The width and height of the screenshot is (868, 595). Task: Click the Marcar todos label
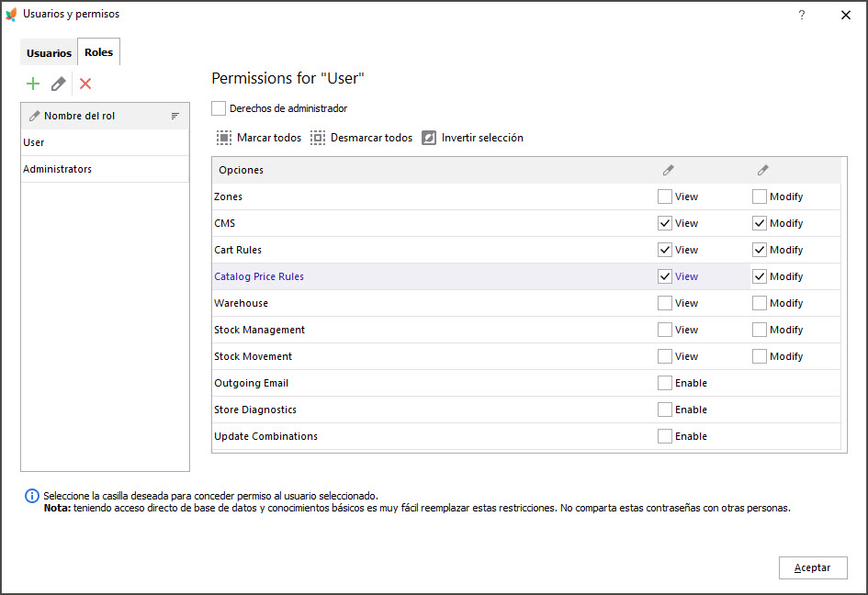269,138
